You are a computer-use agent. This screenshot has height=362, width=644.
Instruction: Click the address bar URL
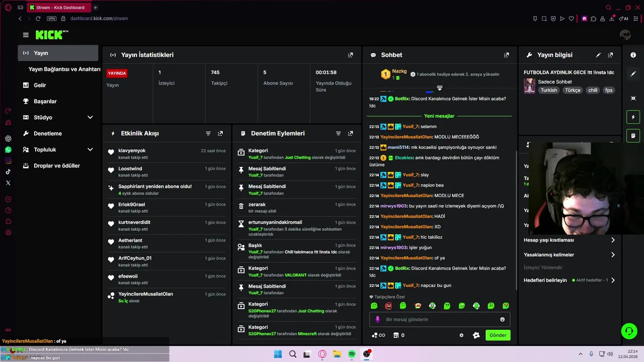pyautogui.click(x=99, y=19)
